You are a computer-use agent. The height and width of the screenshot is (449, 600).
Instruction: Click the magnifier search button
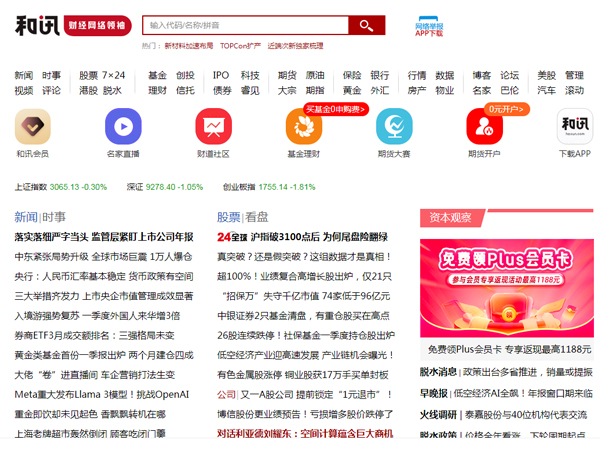tap(367, 25)
